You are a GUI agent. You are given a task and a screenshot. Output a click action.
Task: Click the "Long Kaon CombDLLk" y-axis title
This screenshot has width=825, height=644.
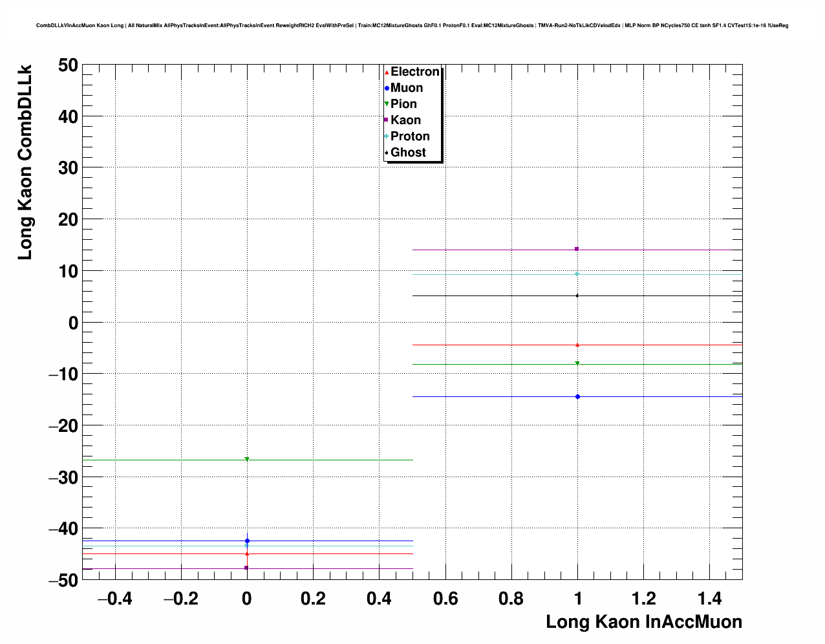tap(25, 162)
